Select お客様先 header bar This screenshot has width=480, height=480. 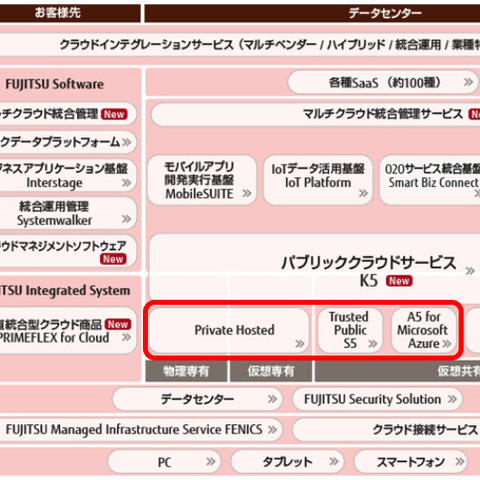(70, 13)
